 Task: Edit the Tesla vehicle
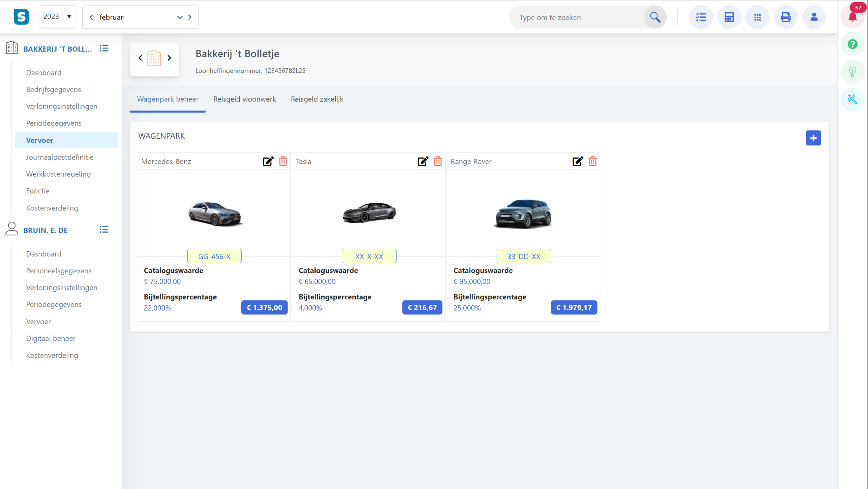pos(423,161)
